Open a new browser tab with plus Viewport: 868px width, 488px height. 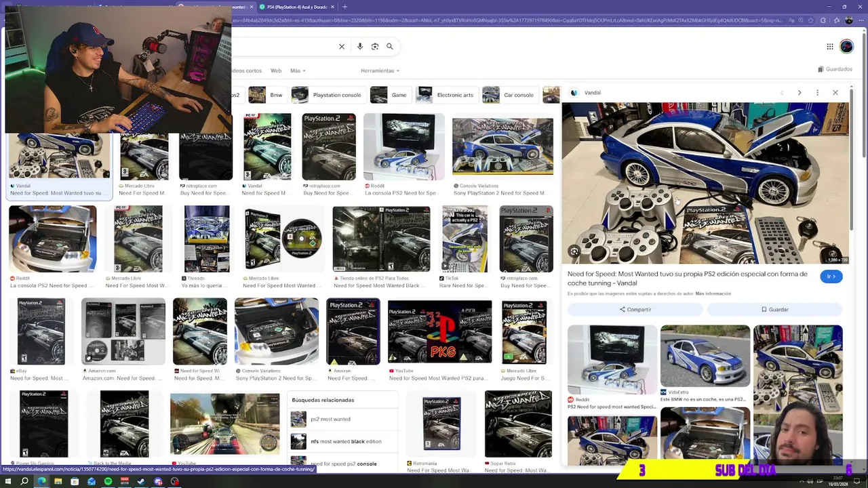(344, 7)
